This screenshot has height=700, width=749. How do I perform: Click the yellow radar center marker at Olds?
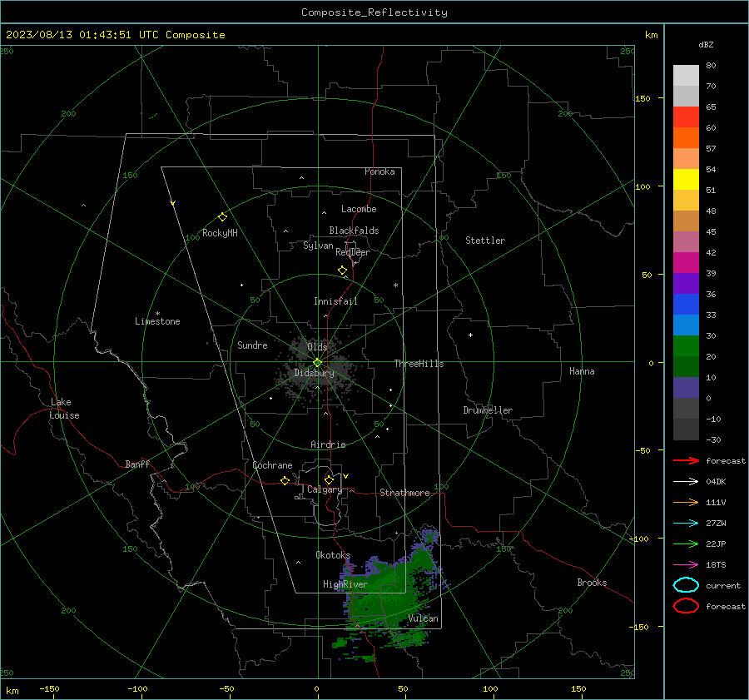[317, 363]
